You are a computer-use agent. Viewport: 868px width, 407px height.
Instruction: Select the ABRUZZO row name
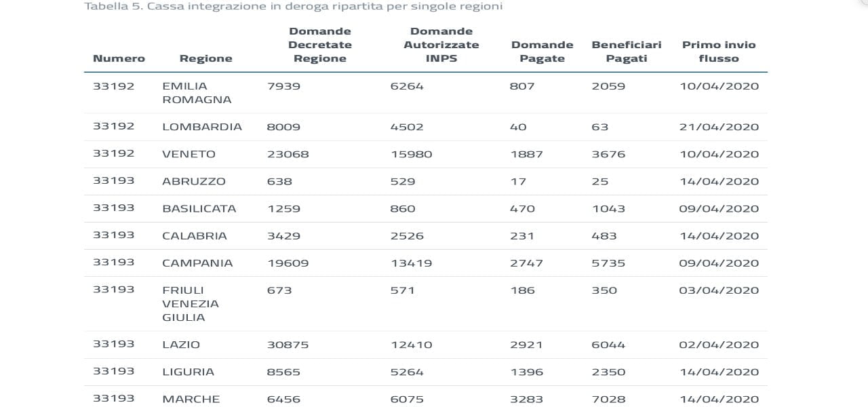[x=194, y=181]
